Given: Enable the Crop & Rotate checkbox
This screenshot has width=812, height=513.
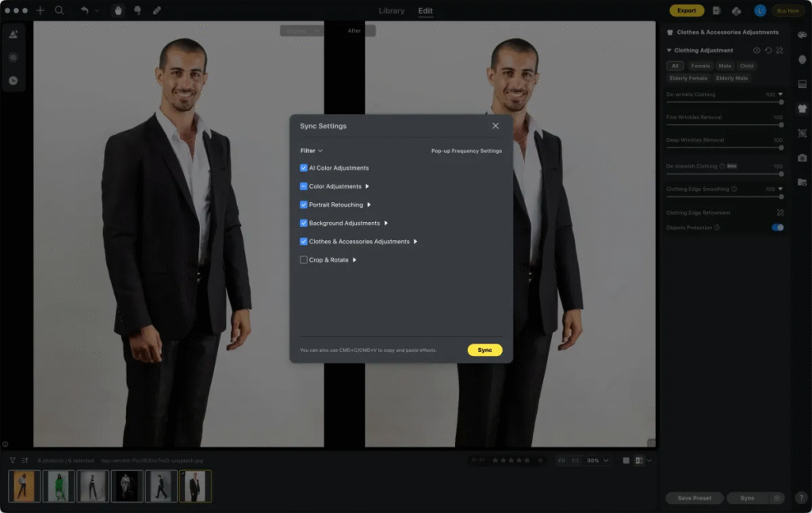Looking at the screenshot, I should [x=304, y=260].
